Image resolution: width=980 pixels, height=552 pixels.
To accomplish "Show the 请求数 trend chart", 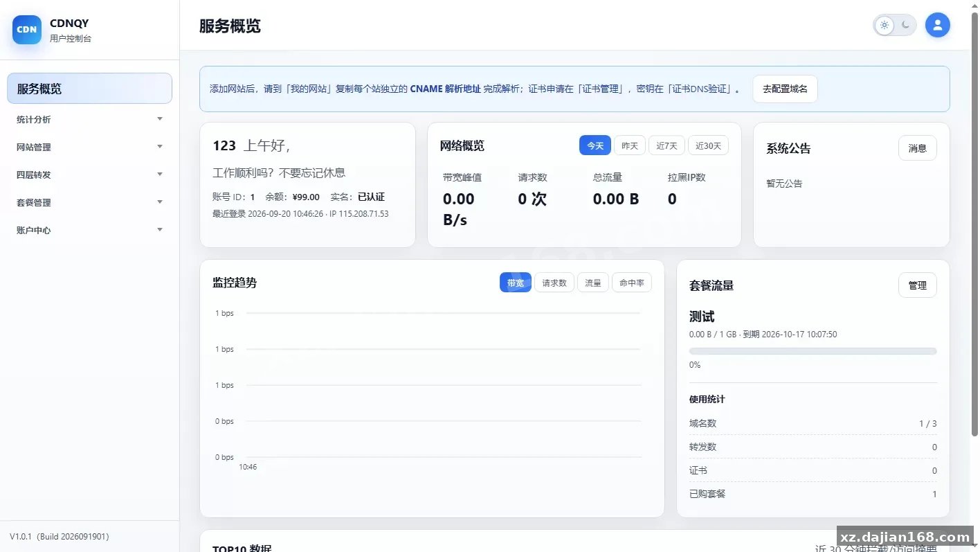I will (554, 283).
